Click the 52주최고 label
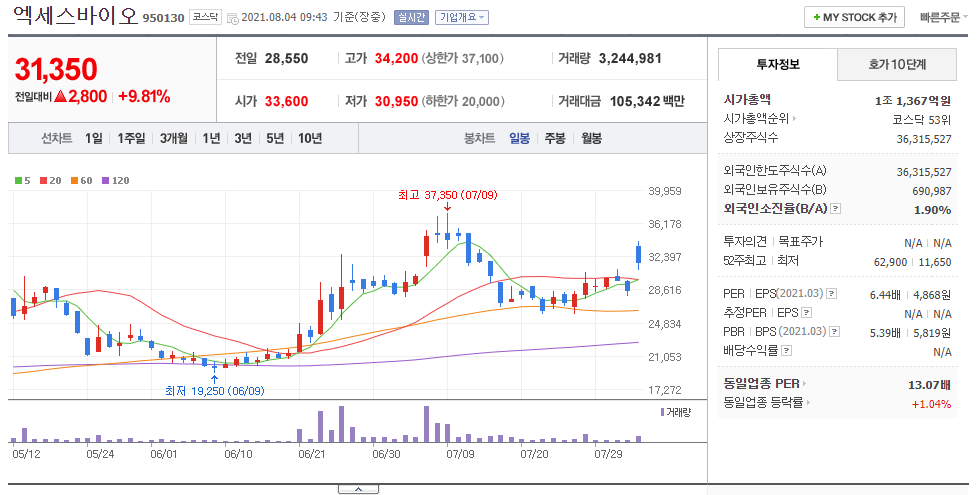 tap(745, 261)
